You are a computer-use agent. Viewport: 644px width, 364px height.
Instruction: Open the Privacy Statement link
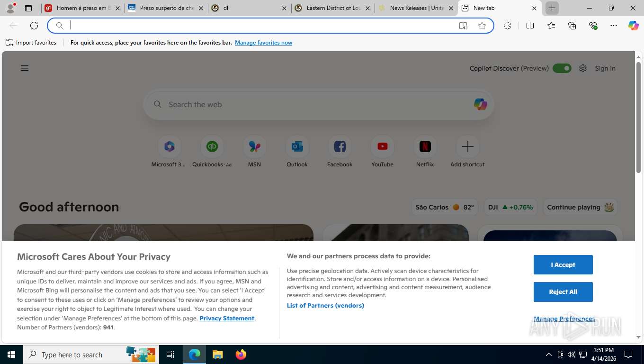point(227,318)
